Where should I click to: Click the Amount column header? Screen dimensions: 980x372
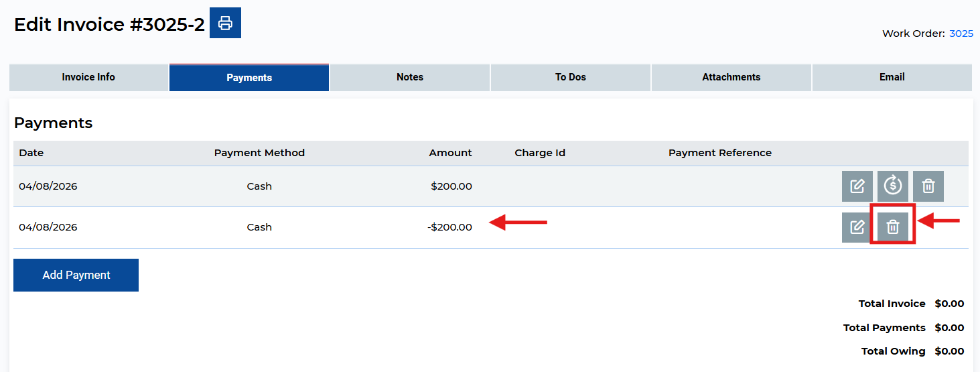450,153
